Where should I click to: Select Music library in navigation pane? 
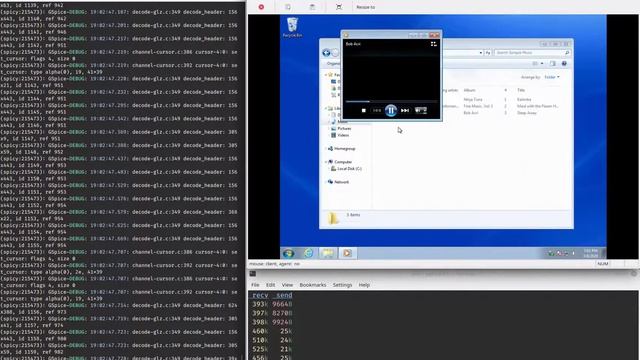tap(339, 122)
